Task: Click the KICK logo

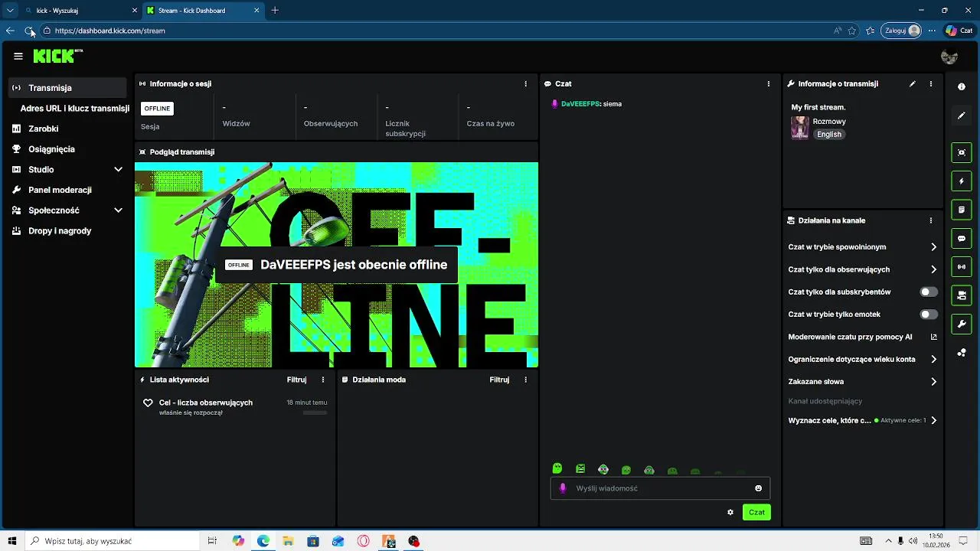Action: pyautogui.click(x=57, y=56)
